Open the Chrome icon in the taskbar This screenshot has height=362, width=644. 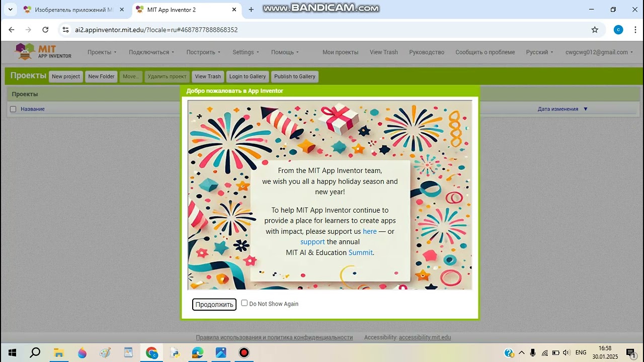151,352
